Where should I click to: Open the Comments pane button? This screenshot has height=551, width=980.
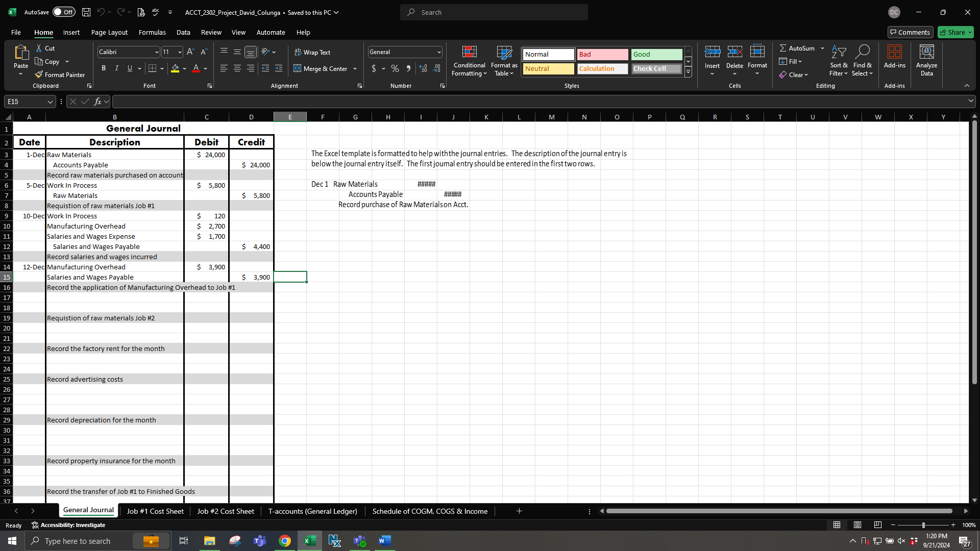[910, 32]
